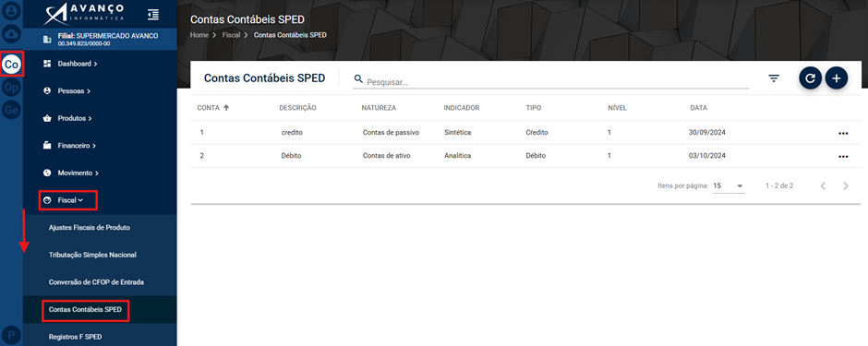Add a new conta with plus button
The image size is (868, 346).
coord(837,78)
